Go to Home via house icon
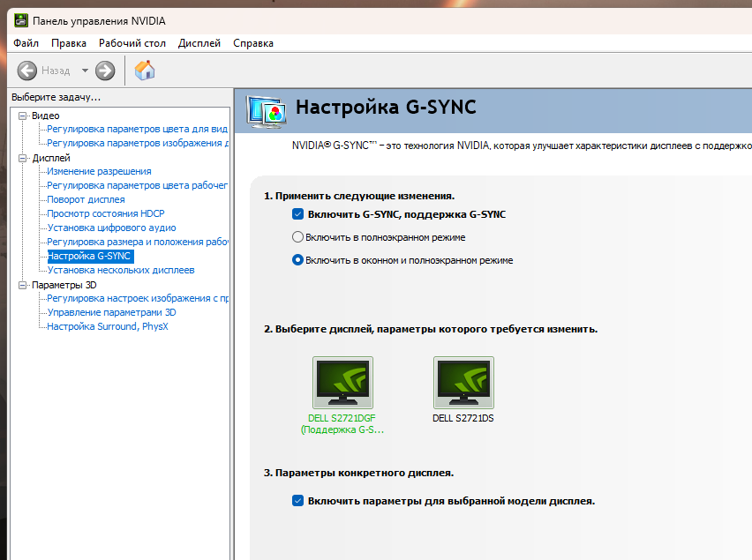The height and width of the screenshot is (560, 752). click(x=145, y=71)
